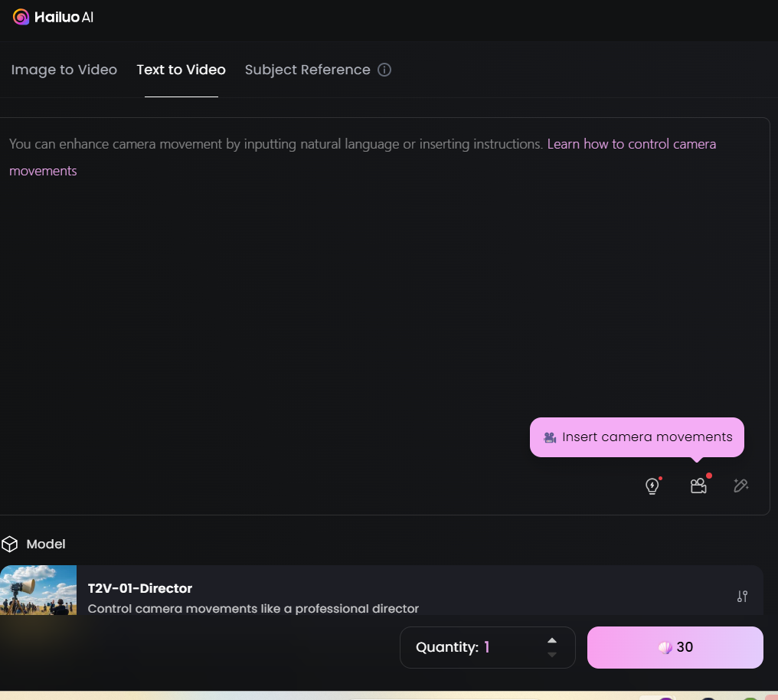Viewport: 778px width, 700px height.
Task: Click 'Control camera movements like a professional director'
Action: tap(253, 609)
